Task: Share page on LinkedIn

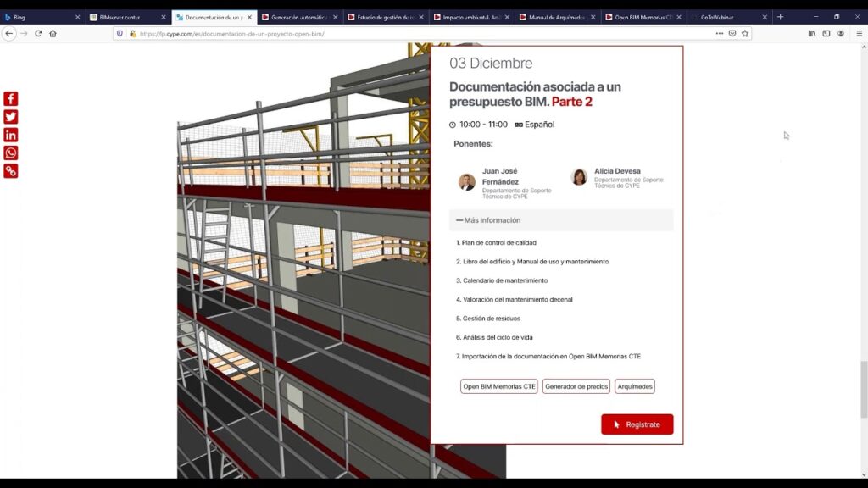Action: point(11,135)
